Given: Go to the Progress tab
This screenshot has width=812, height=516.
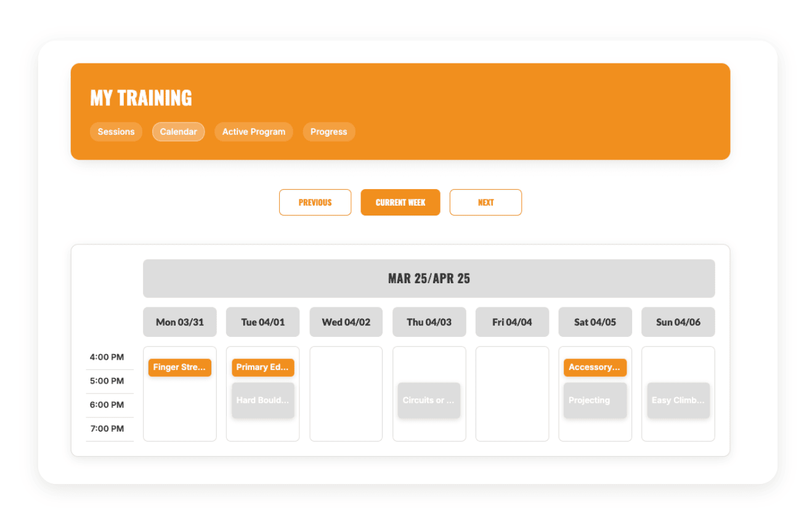Looking at the screenshot, I should pyautogui.click(x=328, y=132).
